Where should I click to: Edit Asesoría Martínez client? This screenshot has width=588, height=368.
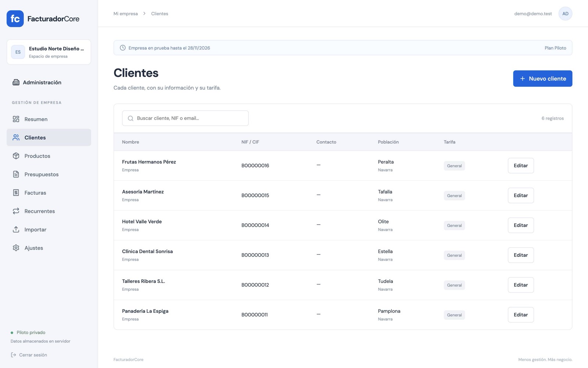click(x=520, y=195)
